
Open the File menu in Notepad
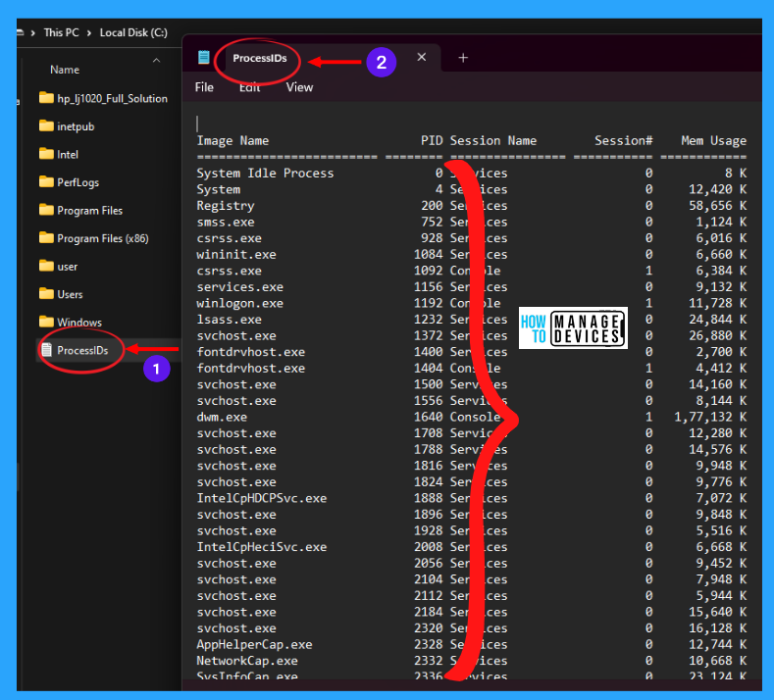[x=204, y=87]
